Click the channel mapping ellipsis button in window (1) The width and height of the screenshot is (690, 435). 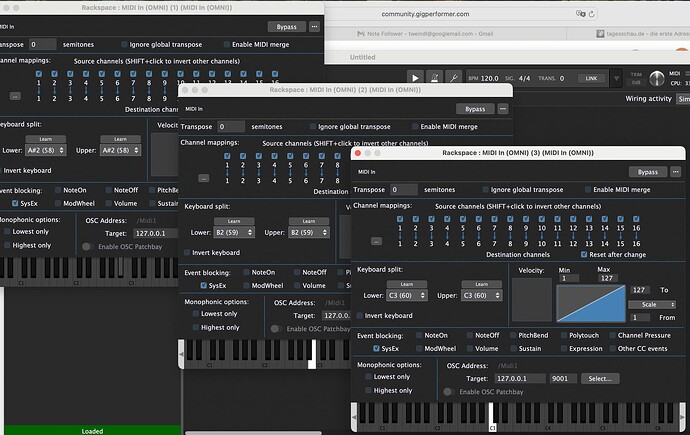point(15,96)
